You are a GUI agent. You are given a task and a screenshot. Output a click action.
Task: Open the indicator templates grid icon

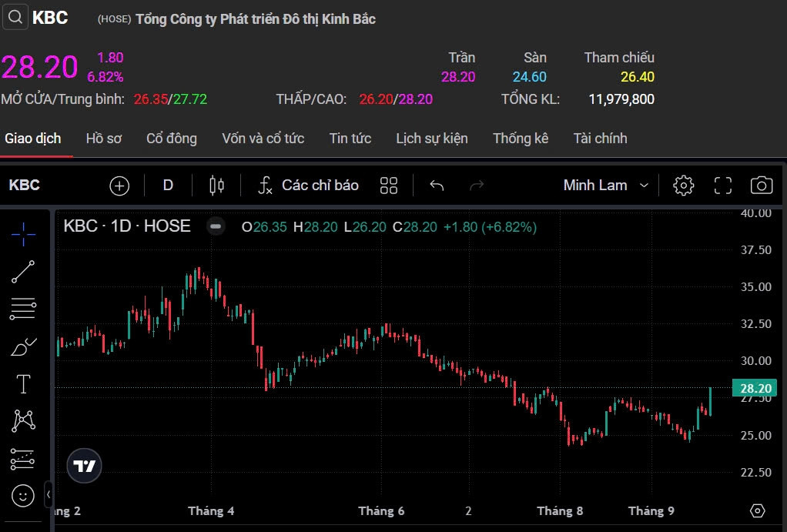coord(388,186)
